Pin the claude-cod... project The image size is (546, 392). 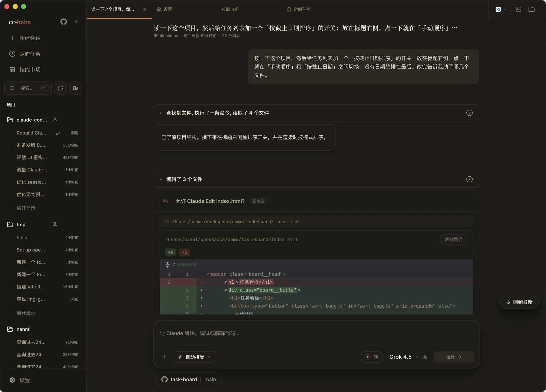(55, 120)
